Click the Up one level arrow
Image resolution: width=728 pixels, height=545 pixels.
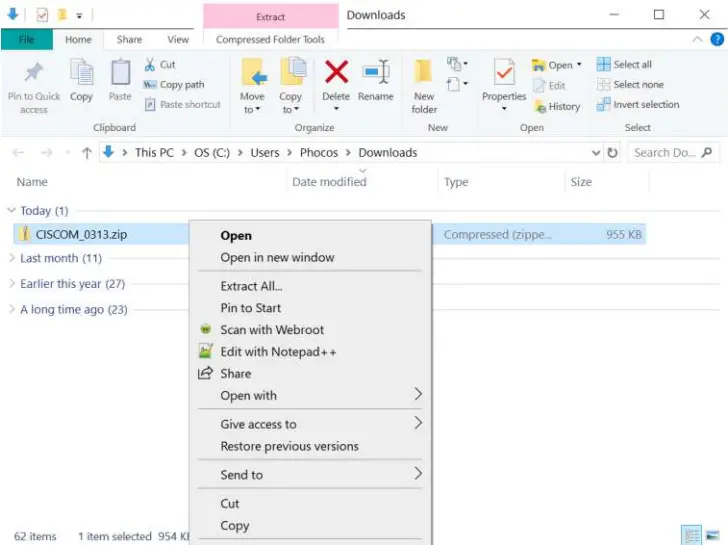click(87, 153)
